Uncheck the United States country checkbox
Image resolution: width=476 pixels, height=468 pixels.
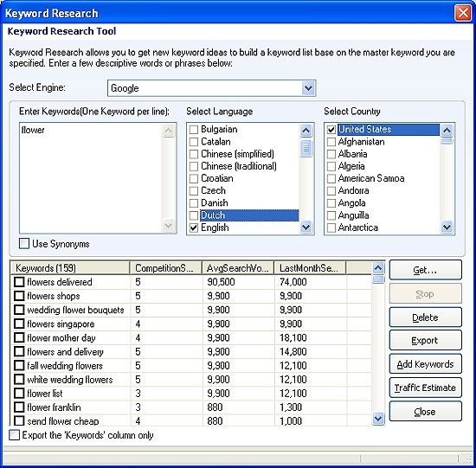331,130
